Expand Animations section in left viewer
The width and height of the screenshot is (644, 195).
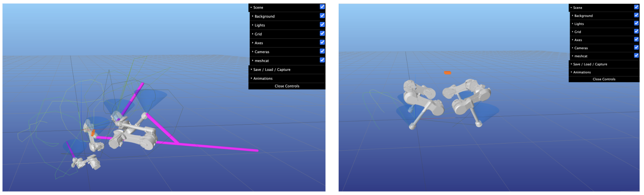click(x=263, y=78)
